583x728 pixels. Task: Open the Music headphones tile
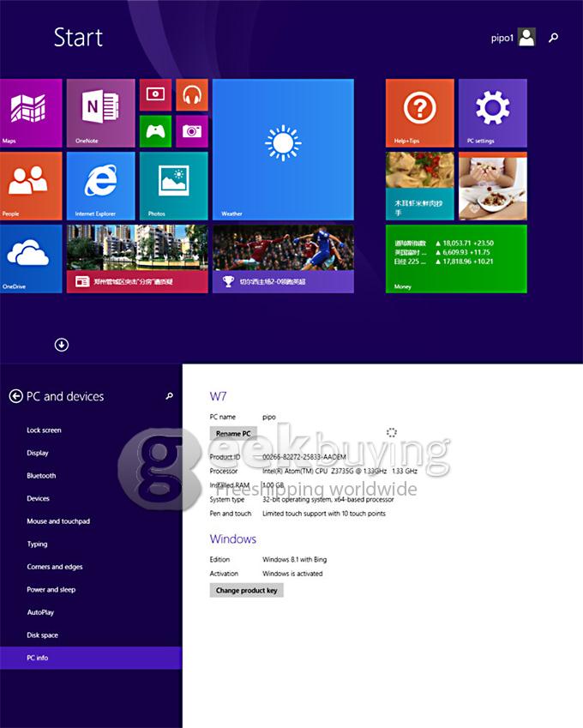pyautogui.click(x=192, y=94)
